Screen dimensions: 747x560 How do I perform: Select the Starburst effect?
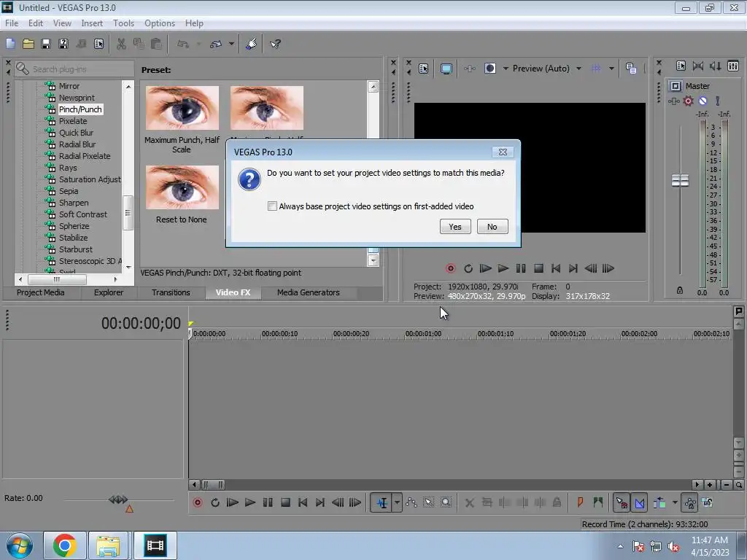[76, 249]
